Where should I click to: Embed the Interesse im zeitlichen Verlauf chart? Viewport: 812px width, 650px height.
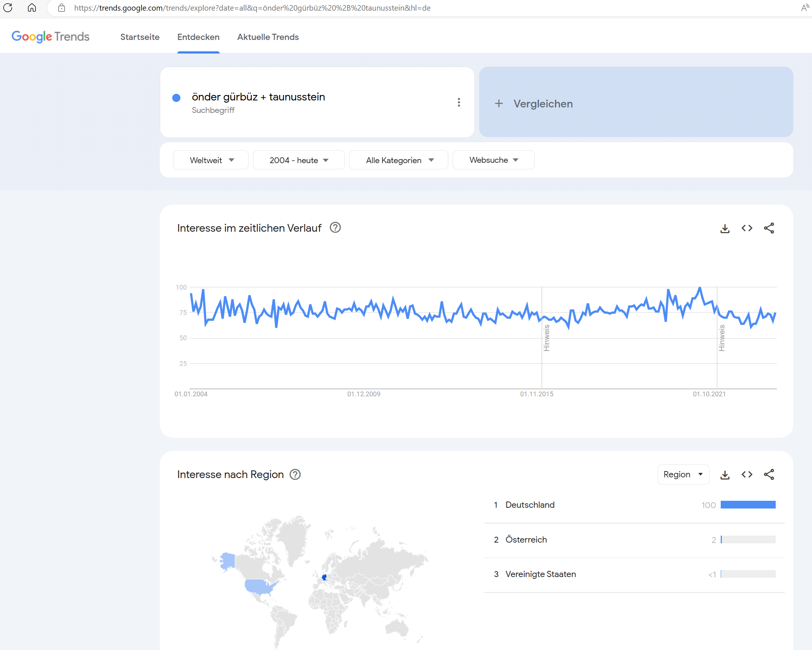pyautogui.click(x=747, y=228)
